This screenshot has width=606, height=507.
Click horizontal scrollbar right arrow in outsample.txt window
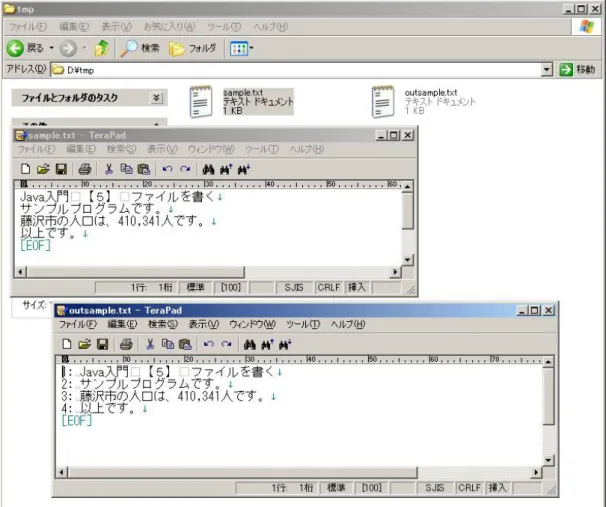536,472
